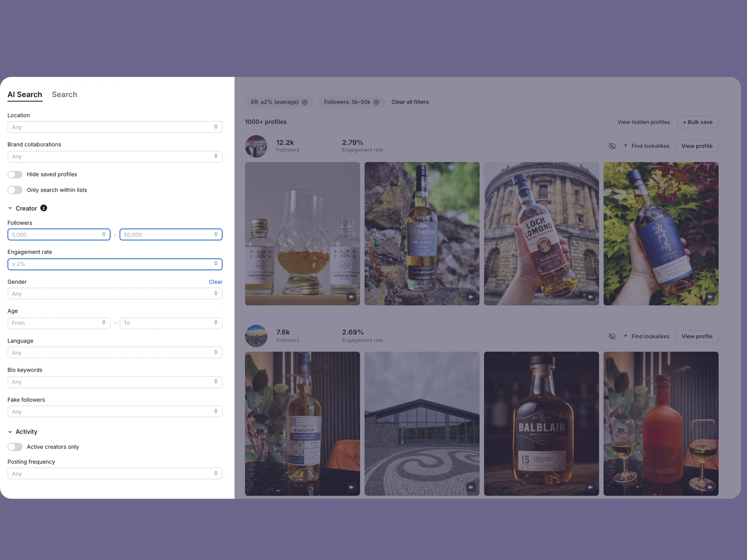The width and height of the screenshot is (747, 560).
Task: Open avatar of the 7.6k followers creator
Action: pyautogui.click(x=256, y=336)
